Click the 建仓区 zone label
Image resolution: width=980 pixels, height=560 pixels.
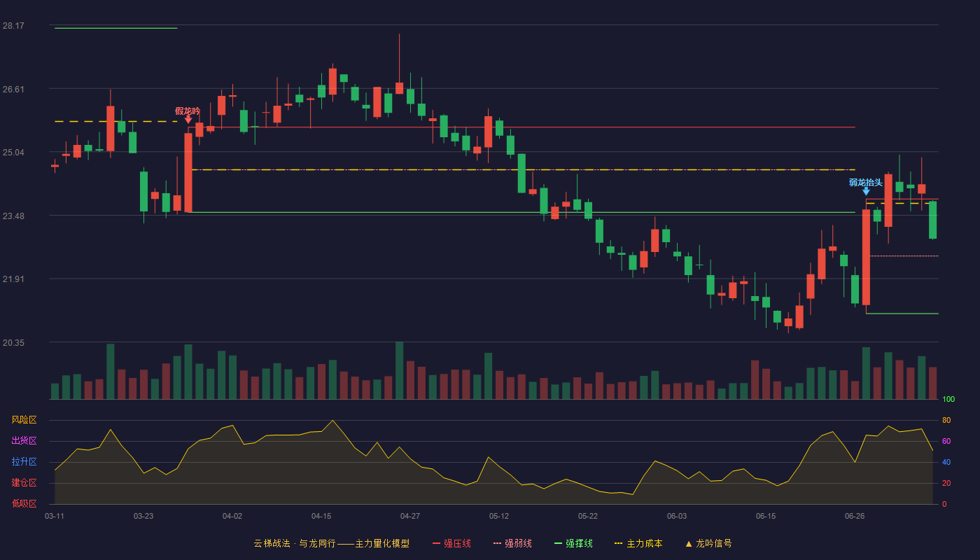[x=24, y=483]
